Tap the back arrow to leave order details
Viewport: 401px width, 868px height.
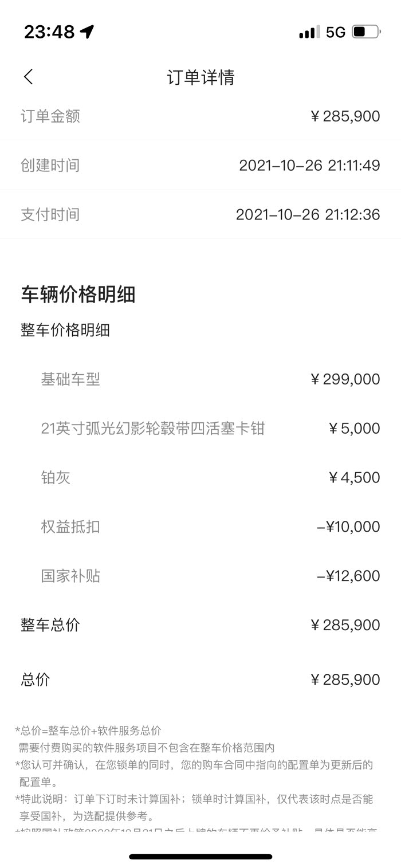29,77
